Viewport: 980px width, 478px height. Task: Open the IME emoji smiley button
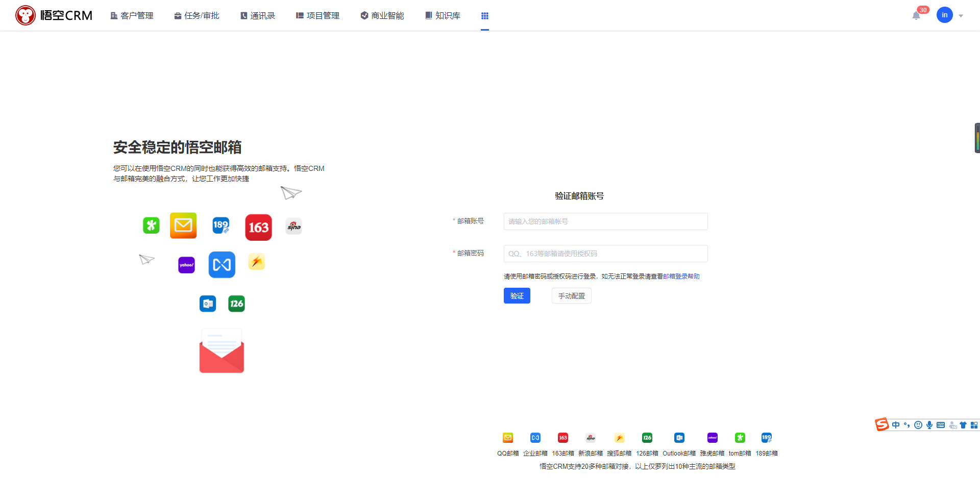coord(918,425)
